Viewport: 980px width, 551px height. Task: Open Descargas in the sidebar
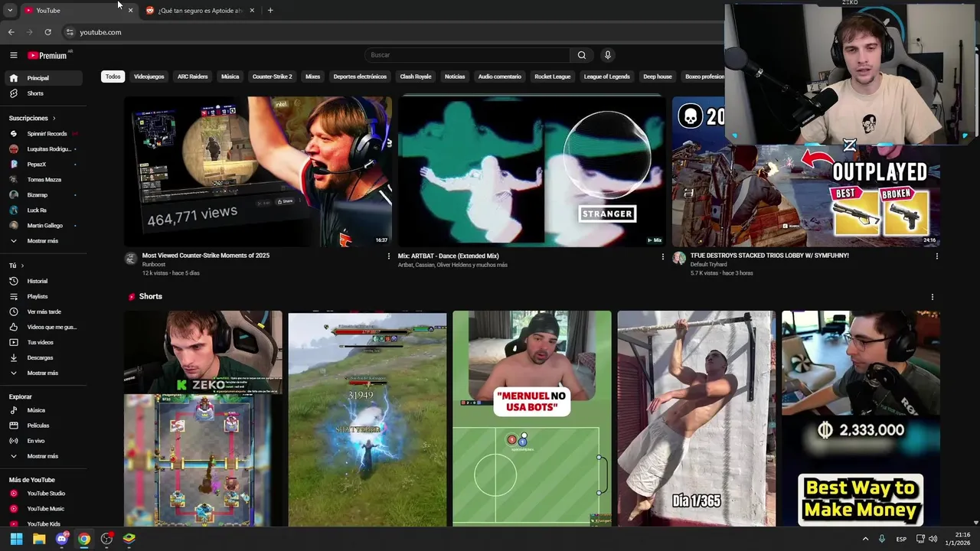pyautogui.click(x=40, y=357)
